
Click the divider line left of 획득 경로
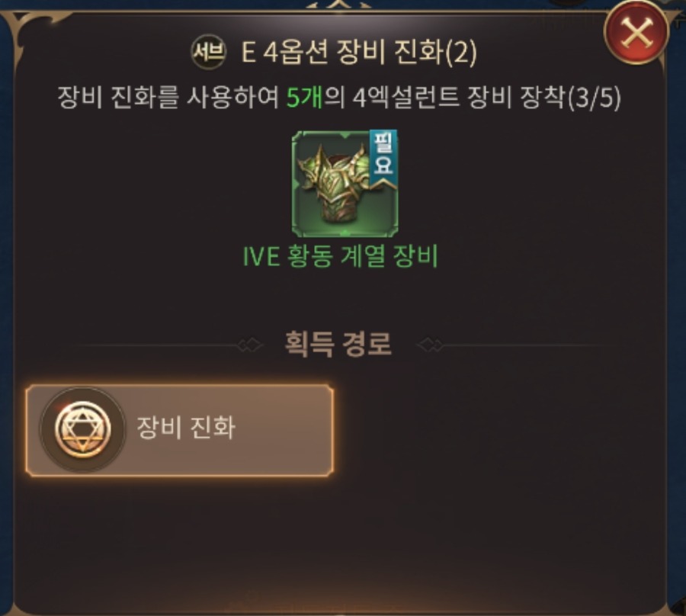pos(157,345)
